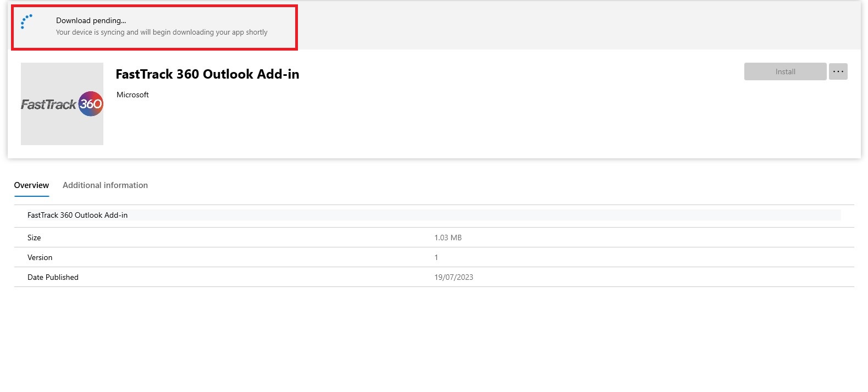Open the more options ellipsis menu
The height and width of the screenshot is (392, 868).
point(838,71)
